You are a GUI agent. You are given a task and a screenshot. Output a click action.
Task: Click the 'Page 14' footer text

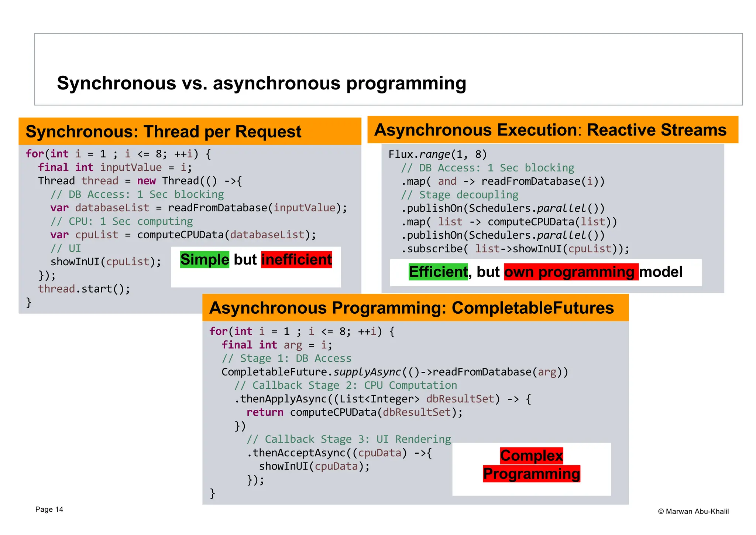click(x=49, y=510)
